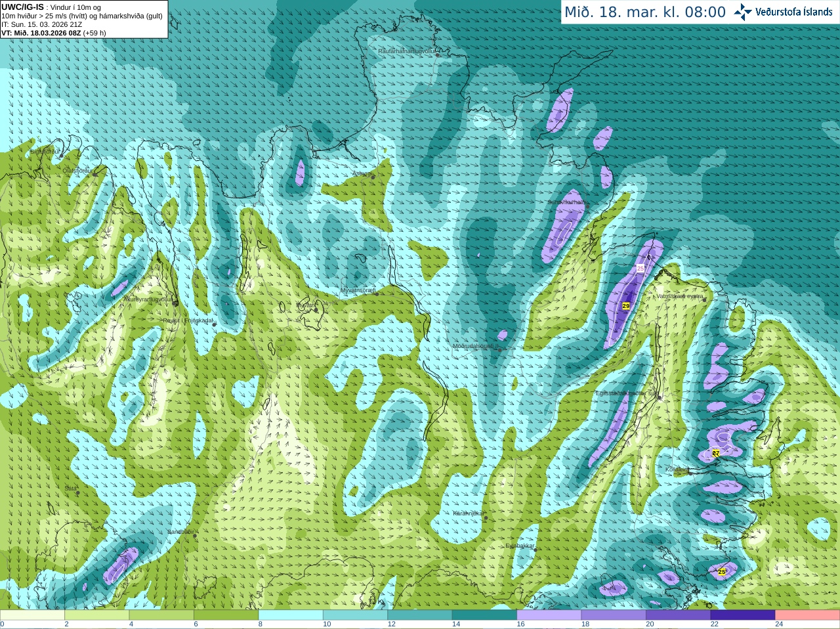Click the Reykir í Fnjóskadal label
Viewport: 840px width, 629px height.
[188, 320]
